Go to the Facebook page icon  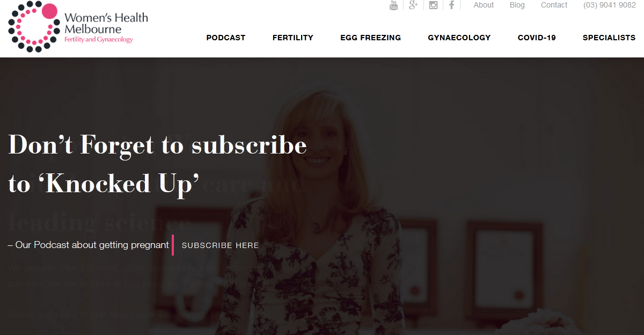(x=451, y=5)
